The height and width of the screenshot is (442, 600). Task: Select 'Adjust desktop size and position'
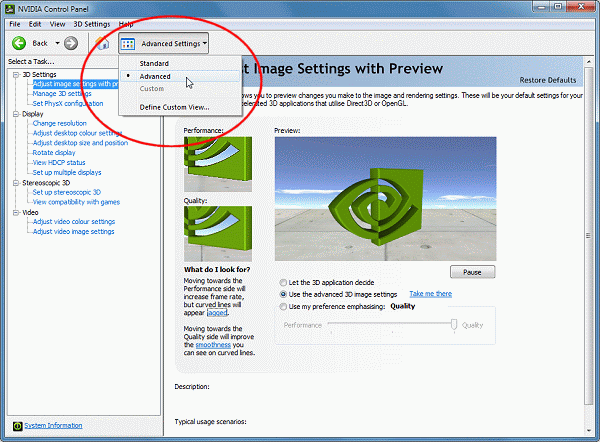pyautogui.click(x=80, y=143)
